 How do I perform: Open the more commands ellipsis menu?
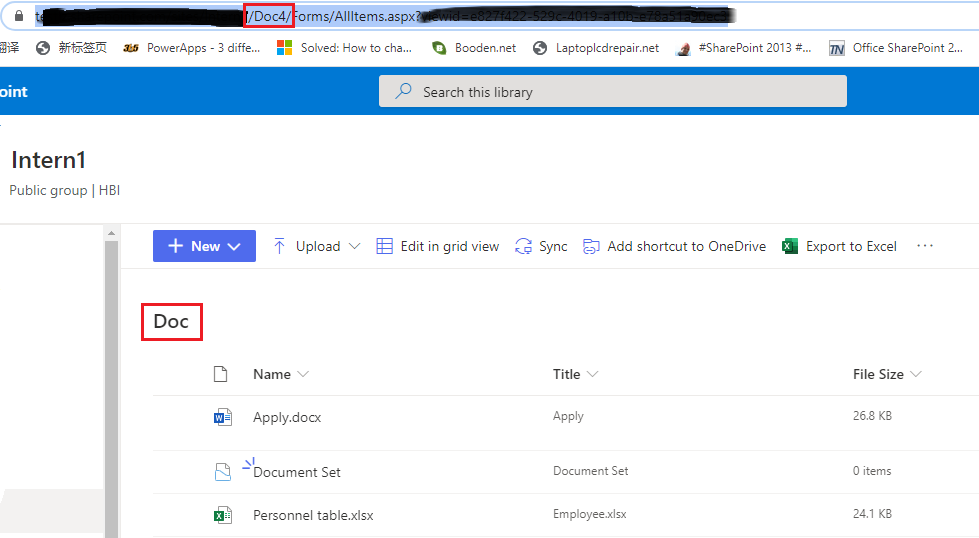(x=925, y=246)
